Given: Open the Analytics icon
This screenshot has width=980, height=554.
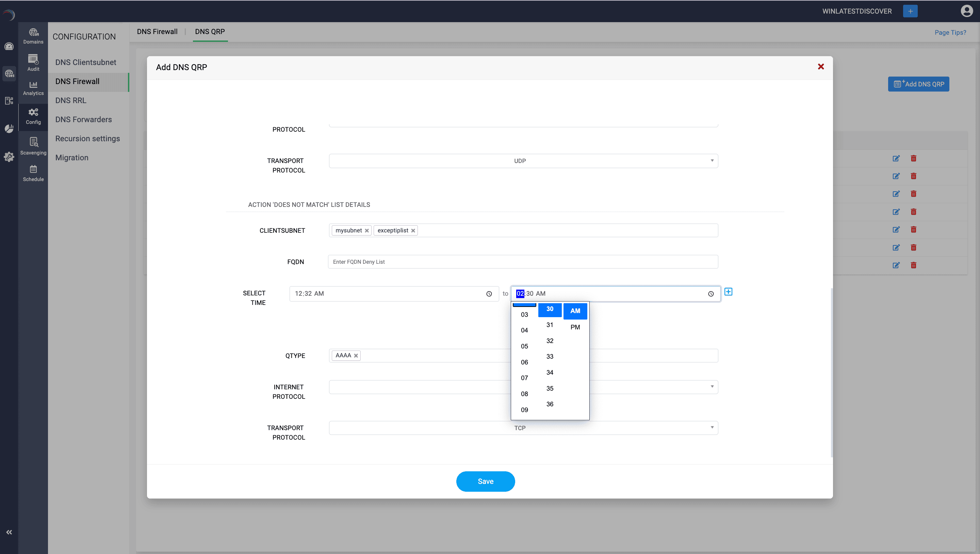Looking at the screenshot, I should coord(33,88).
